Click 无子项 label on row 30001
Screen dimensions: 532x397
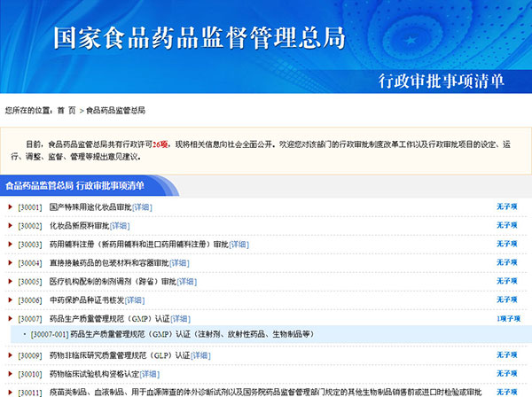tap(507, 206)
